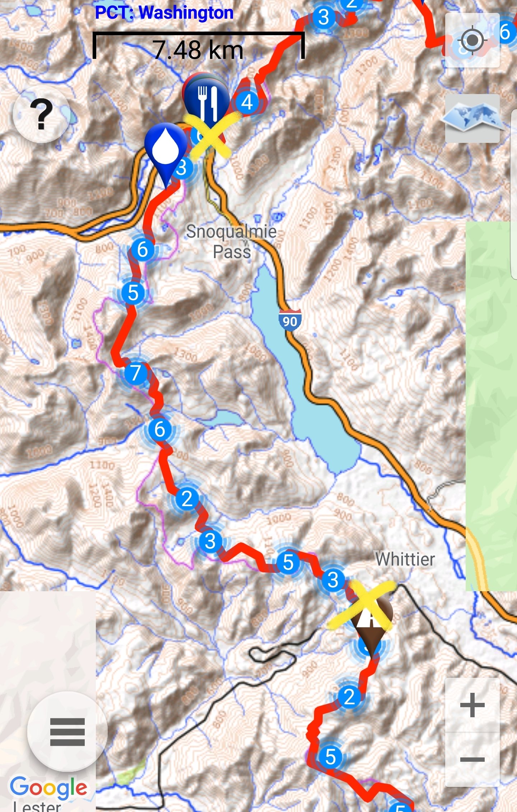Tap the Google logo
This screenshot has width=517, height=812.
(x=48, y=788)
